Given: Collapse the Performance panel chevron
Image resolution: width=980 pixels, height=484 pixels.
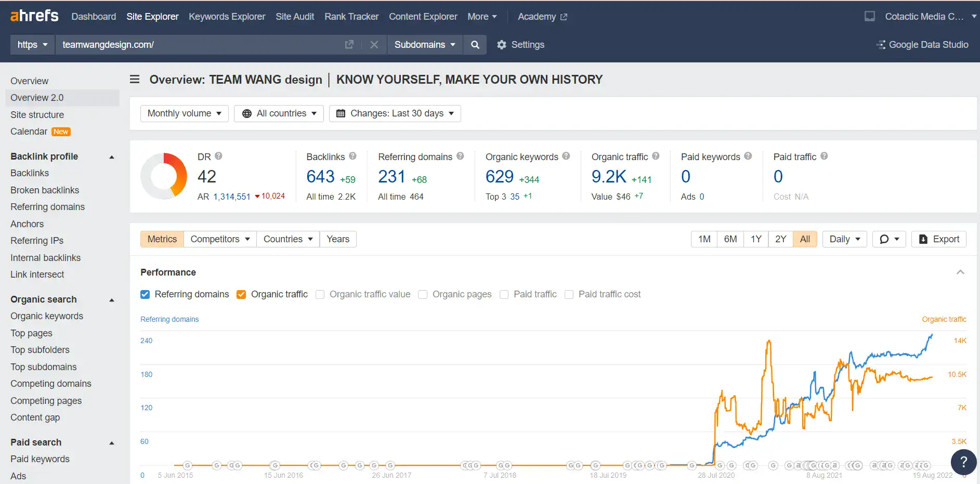Looking at the screenshot, I should [960, 272].
